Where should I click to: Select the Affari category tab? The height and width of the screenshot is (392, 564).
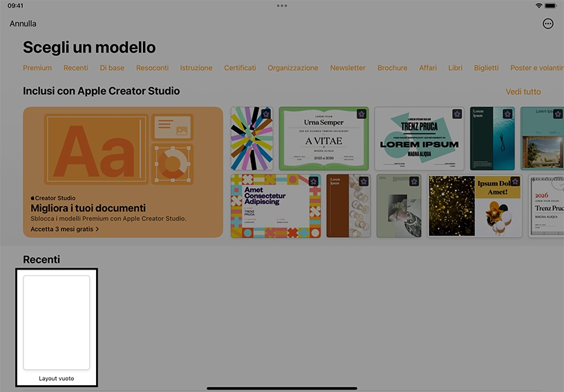point(428,68)
